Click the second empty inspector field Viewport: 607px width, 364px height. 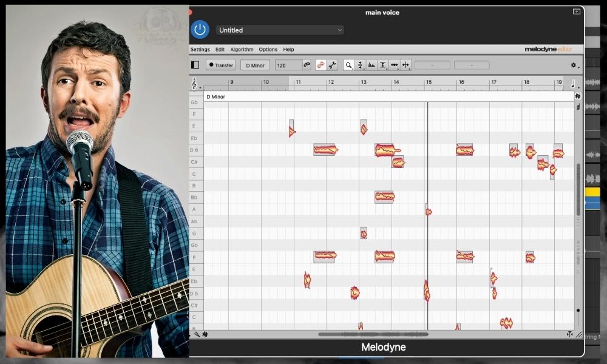[x=472, y=65]
